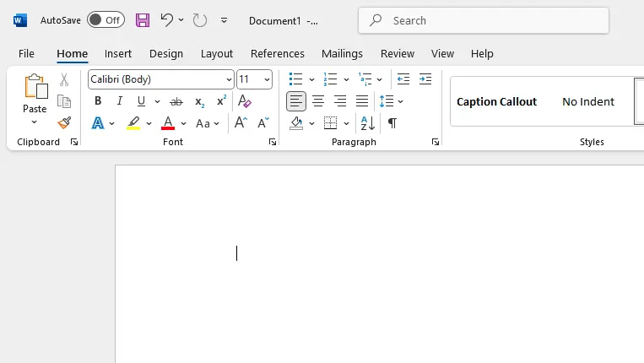Screen dimensions: 644x363
Task: Toggle AutoSave switch
Action: 106,20
